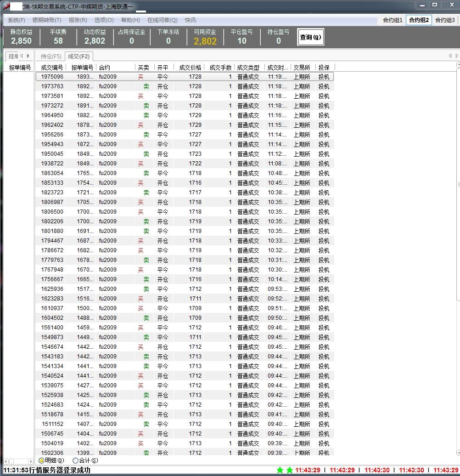The width and height of the screenshot is (460, 476).
Task: Expand the 帮助(H) menu
Action: pos(130,20)
